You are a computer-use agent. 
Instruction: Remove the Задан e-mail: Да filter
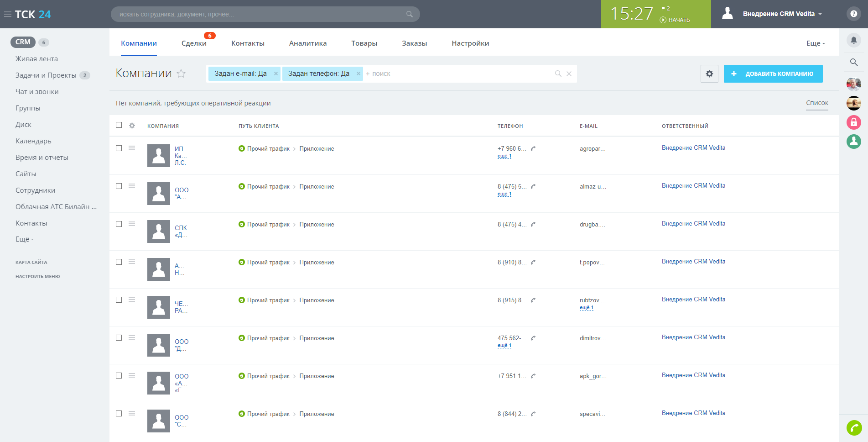[x=276, y=74]
